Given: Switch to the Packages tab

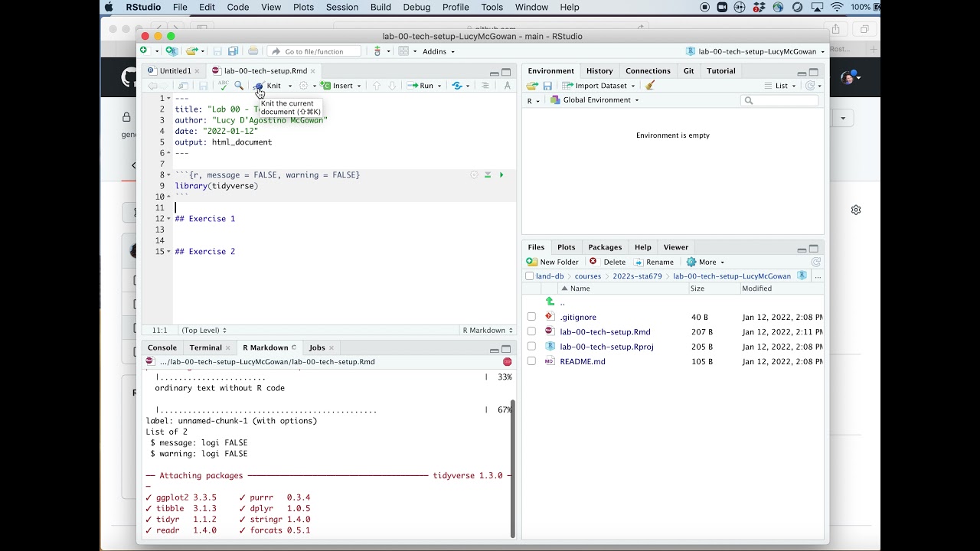Looking at the screenshot, I should pos(605,247).
